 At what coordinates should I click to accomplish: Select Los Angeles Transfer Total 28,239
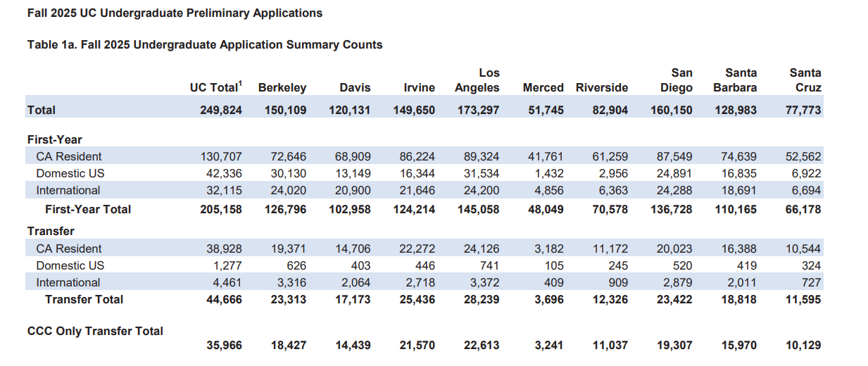[482, 299]
